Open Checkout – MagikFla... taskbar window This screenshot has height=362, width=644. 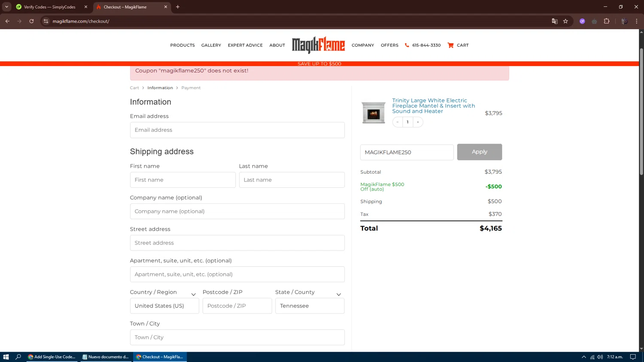coord(160,357)
